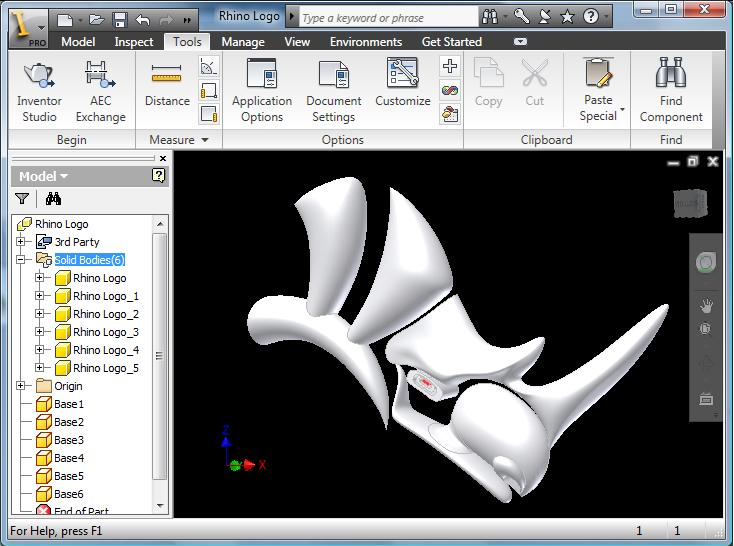Click the Links icon in Options panel
Viewport: 734px width, 546px height.
pos(450,90)
